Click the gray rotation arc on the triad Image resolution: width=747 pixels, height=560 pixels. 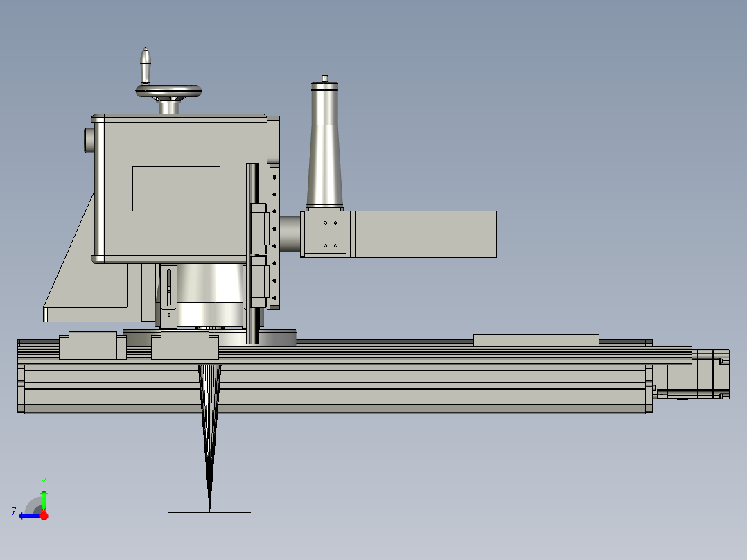coord(33,505)
